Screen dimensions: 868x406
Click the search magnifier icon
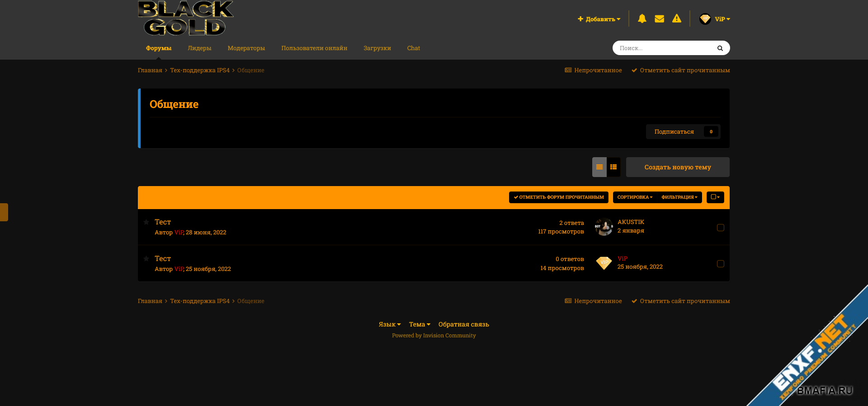[720, 48]
